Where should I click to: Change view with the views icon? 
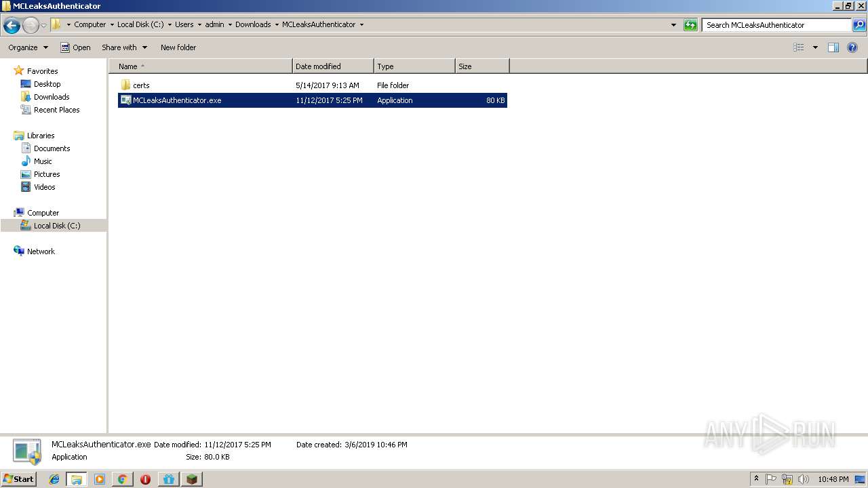[x=799, y=47]
